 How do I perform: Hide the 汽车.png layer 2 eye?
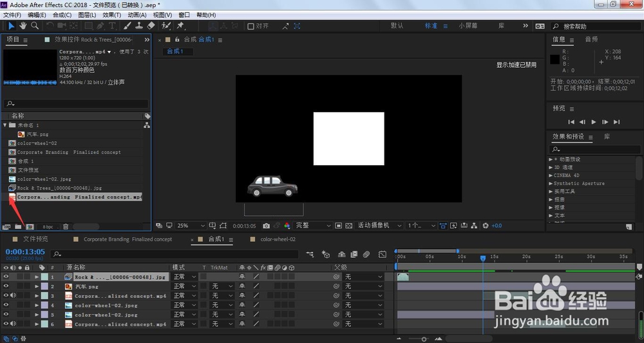(x=6, y=286)
